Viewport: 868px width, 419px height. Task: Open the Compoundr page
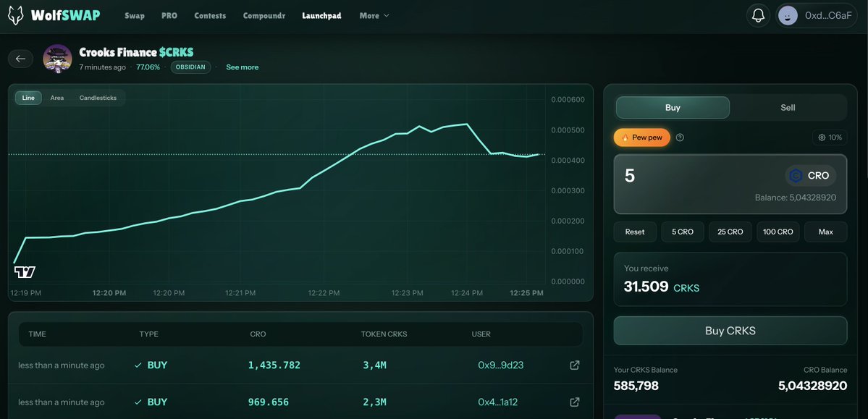[x=264, y=15]
